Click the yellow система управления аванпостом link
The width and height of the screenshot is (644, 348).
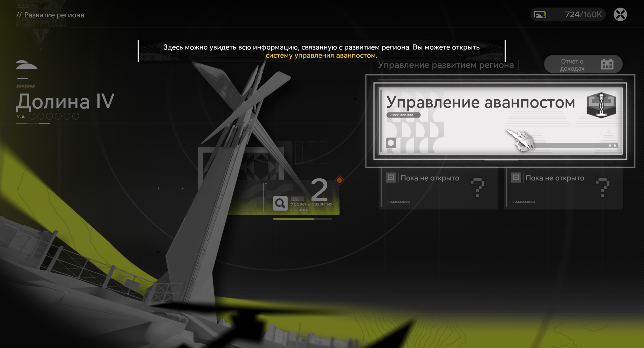pos(320,55)
